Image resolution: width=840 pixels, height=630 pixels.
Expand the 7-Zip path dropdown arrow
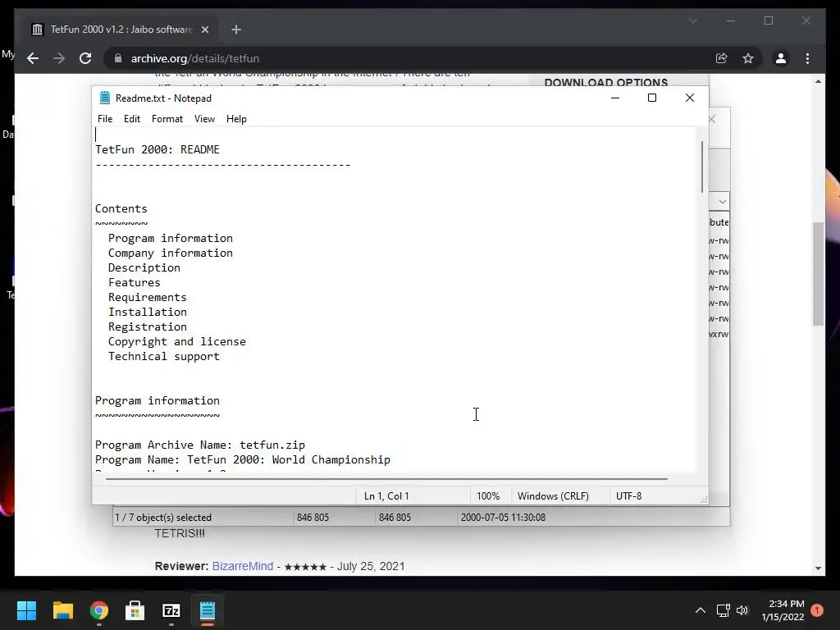coord(722,202)
